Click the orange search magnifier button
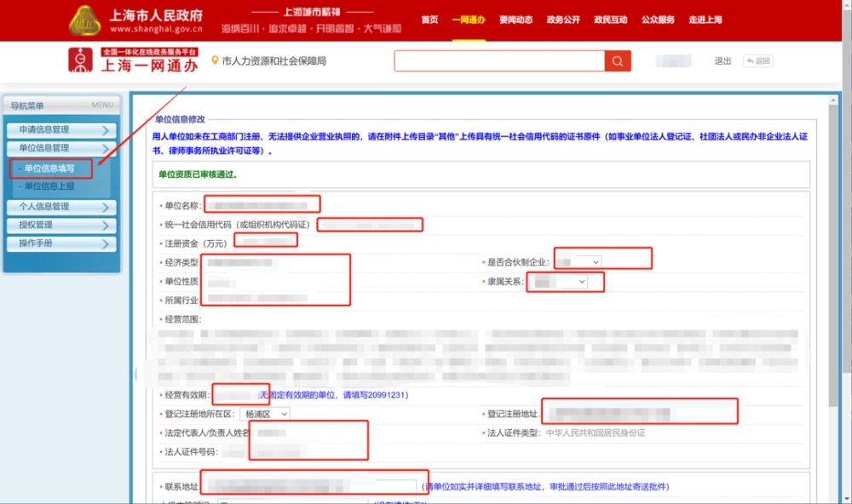852x504 pixels. click(618, 60)
